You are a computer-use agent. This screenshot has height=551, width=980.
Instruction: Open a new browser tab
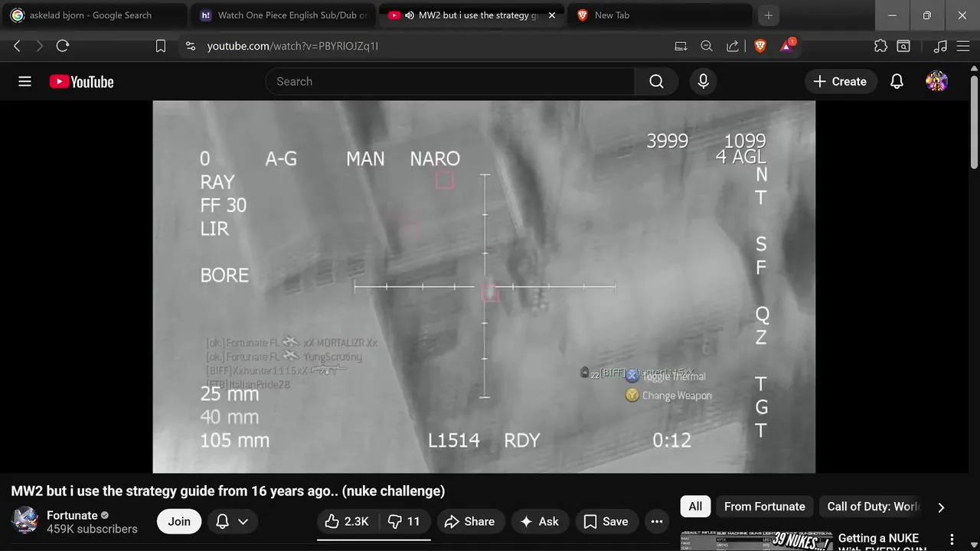pos(769,15)
